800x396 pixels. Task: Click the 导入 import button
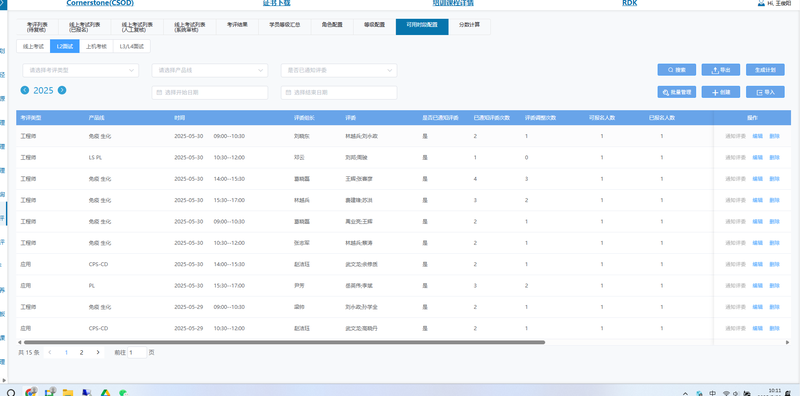coord(765,92)
